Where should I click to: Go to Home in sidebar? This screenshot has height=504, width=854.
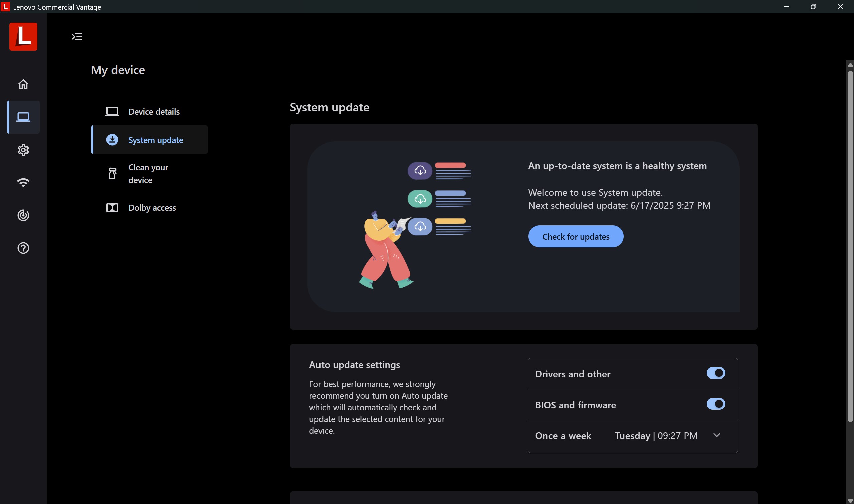click(23, 84)
